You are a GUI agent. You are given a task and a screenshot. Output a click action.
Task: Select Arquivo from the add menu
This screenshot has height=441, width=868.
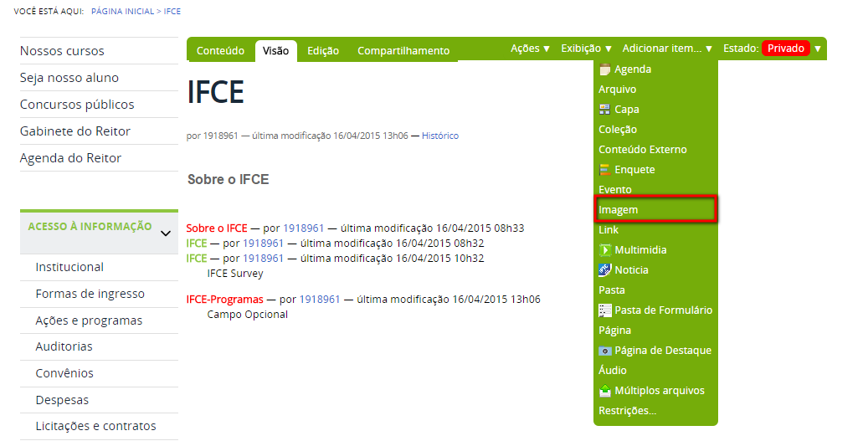point(617,90)
